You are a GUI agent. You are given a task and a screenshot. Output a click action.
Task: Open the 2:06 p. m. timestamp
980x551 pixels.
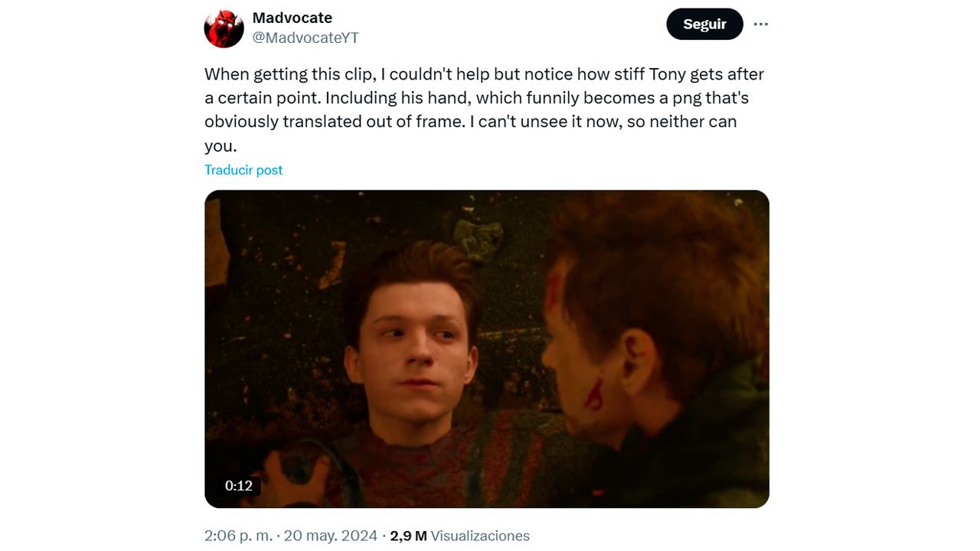click(x=238, y=536)
